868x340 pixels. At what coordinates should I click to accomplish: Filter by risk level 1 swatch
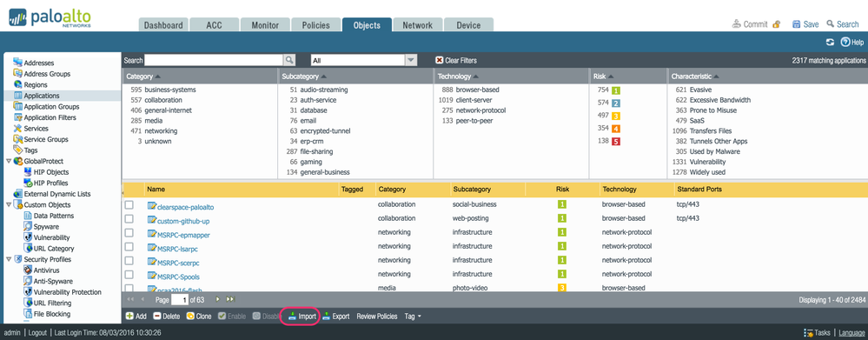[615, 90]
